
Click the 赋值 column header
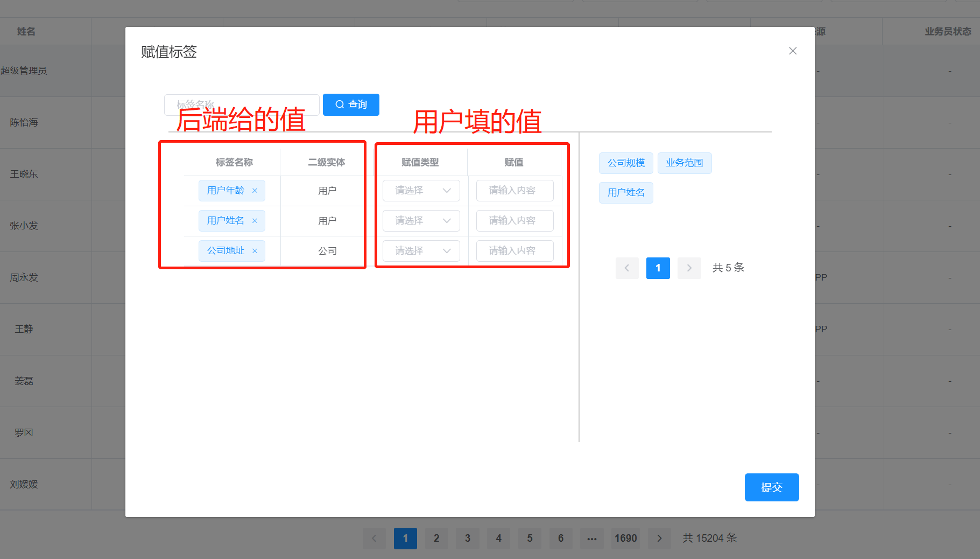tap(514, 163)
